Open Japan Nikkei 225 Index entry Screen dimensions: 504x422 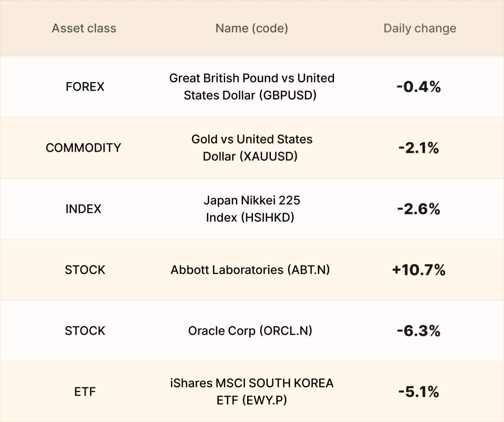coord(252,209)
